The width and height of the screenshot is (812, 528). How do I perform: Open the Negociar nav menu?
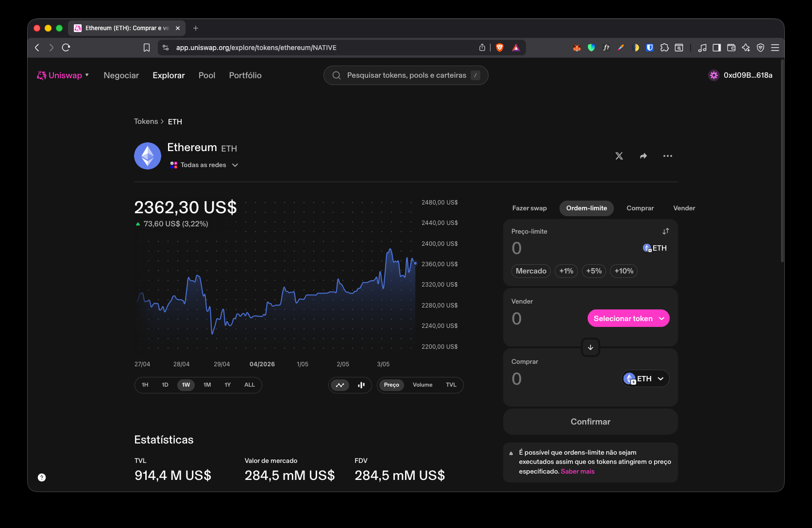pos(121,75)
